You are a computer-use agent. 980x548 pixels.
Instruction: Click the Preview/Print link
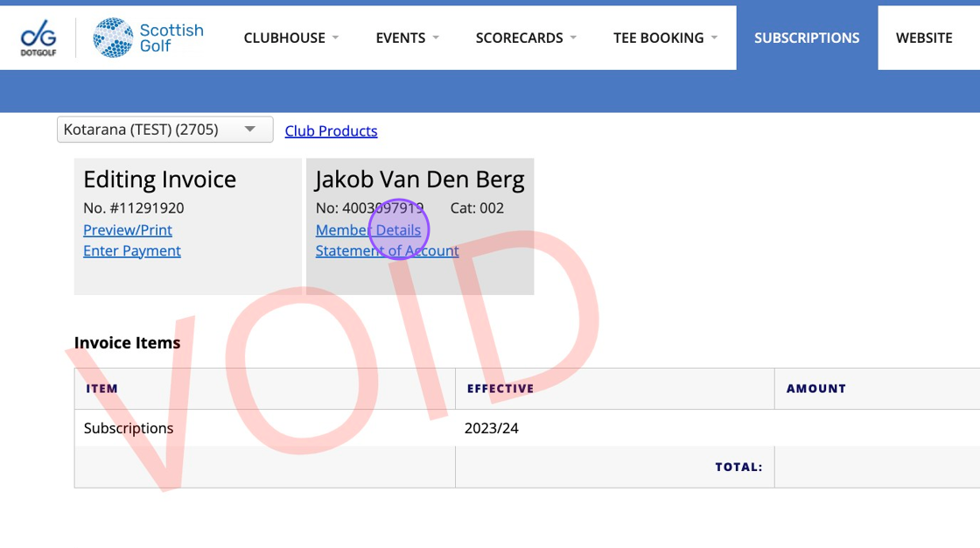128,230
